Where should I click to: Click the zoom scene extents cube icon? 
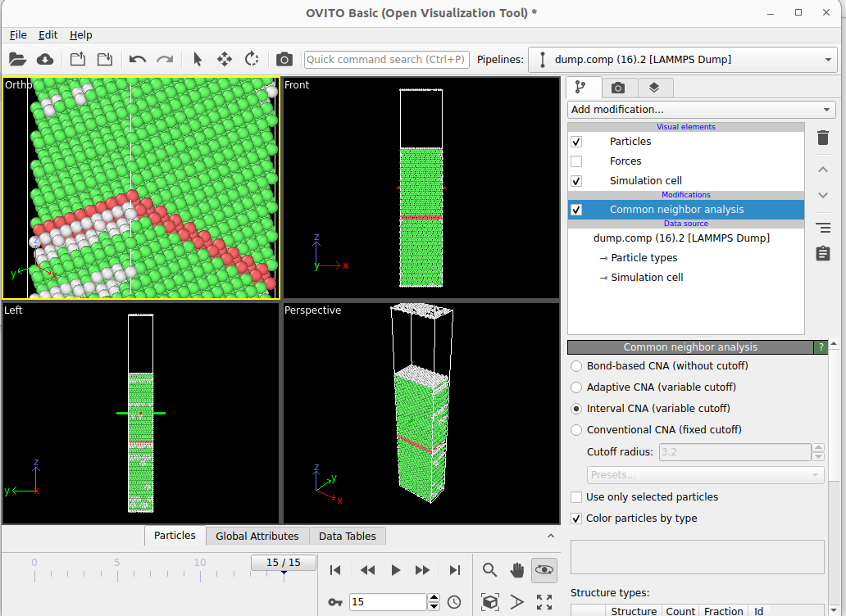tap(489, 601)
